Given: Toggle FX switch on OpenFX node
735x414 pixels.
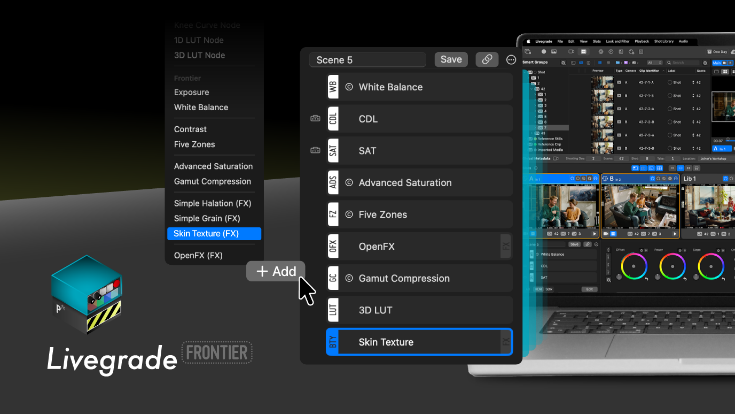Looking at the screenshot, I should click(506, 246).
